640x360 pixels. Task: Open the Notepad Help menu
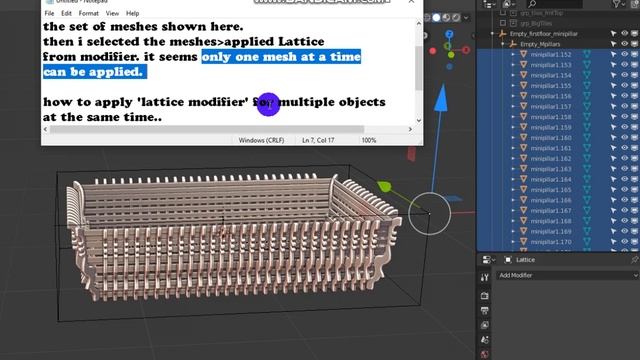(x=132, y=13)
